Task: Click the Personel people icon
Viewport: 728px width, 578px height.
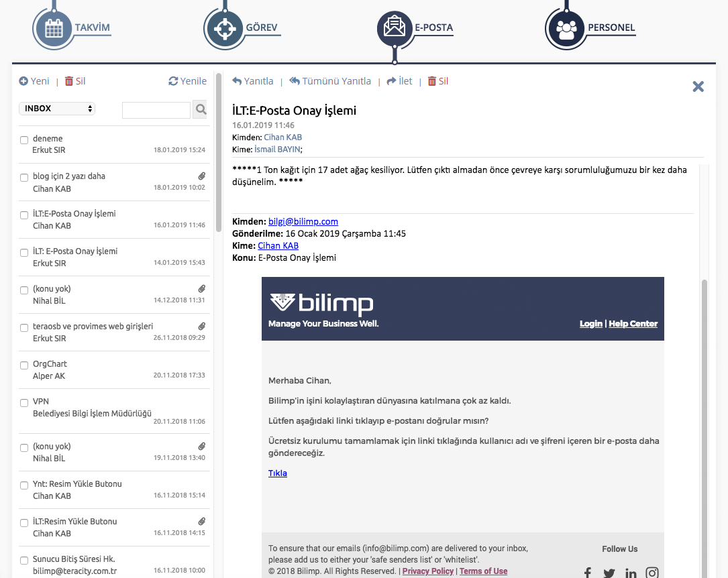Action: 566,29
